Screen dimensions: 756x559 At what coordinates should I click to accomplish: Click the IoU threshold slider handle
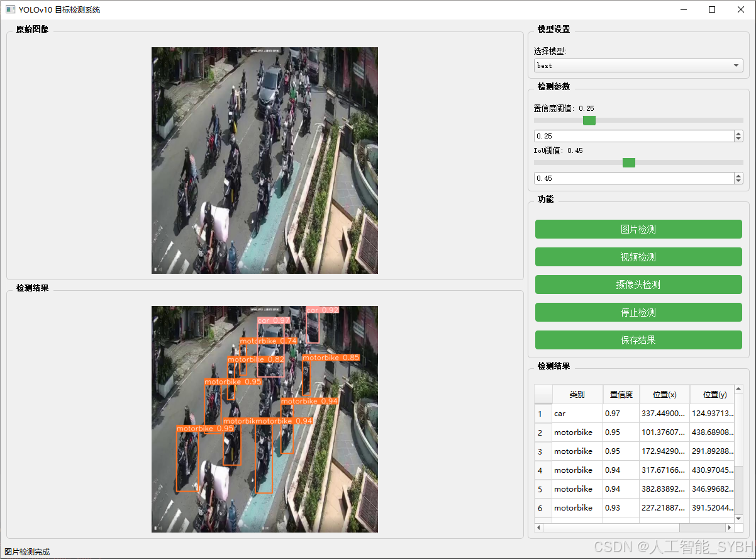(x=628, y=162)
